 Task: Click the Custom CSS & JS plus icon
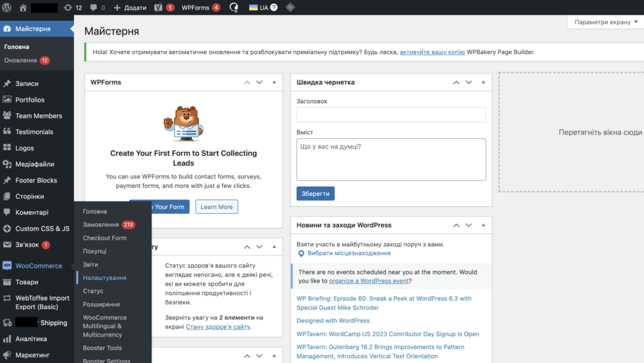[x=7, y=228]
